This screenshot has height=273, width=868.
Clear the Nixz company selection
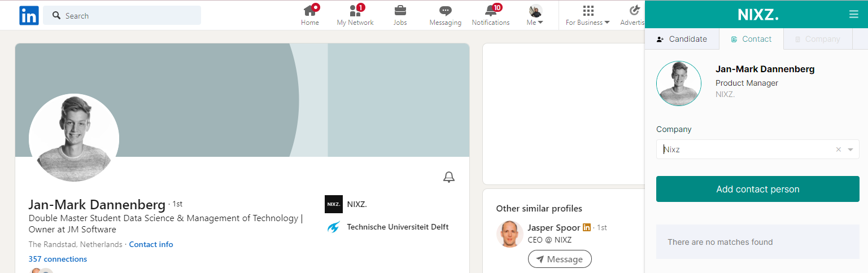coord(838,149)
